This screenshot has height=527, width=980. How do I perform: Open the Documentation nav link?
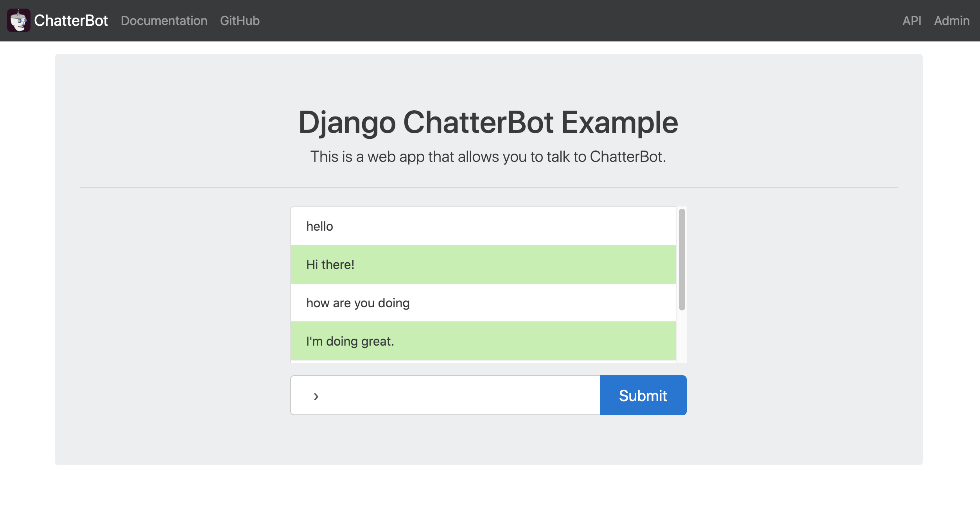coord(164,21)
